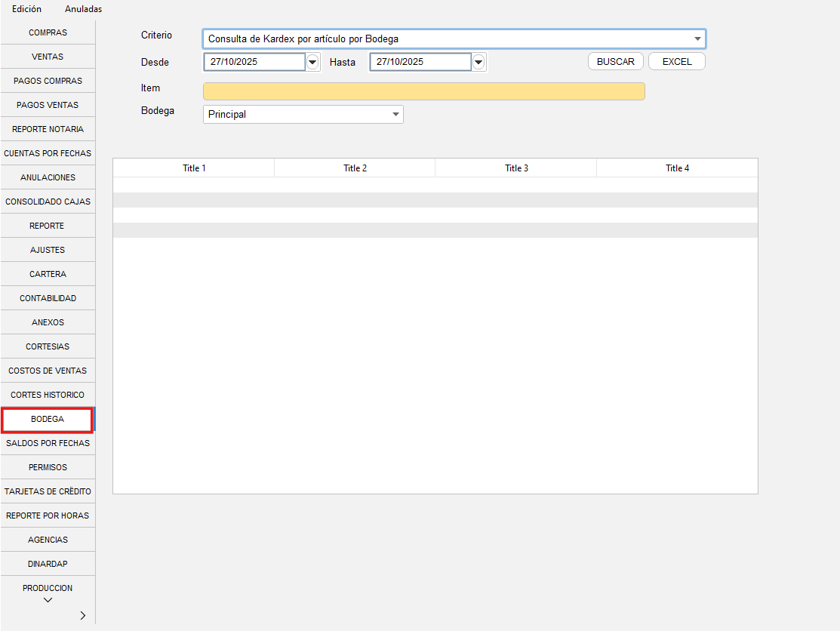Open the Edición menu
840x631 pixels.
(x=27, y=9)
